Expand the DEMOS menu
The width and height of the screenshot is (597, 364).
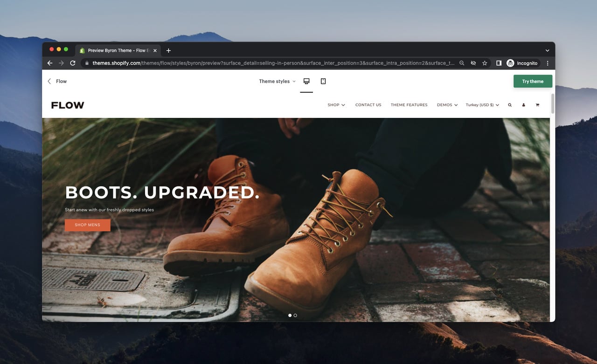tap(447, 105)
